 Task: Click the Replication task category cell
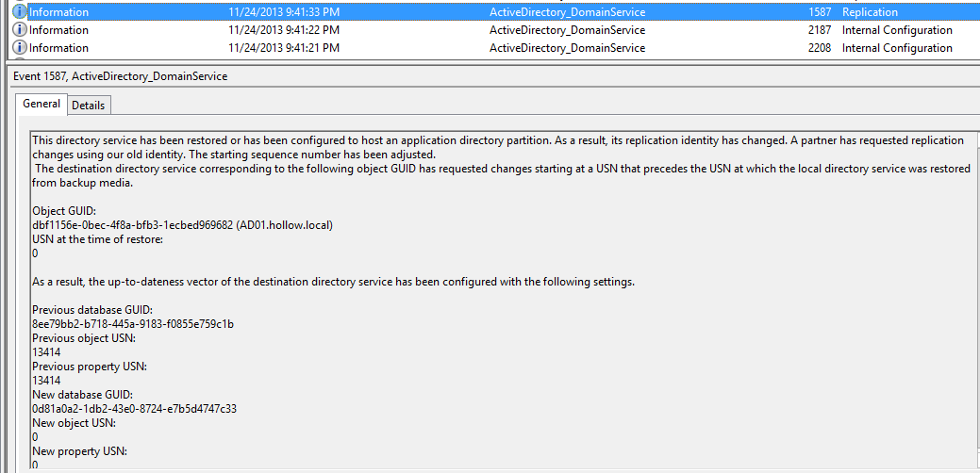pos(870,12)
